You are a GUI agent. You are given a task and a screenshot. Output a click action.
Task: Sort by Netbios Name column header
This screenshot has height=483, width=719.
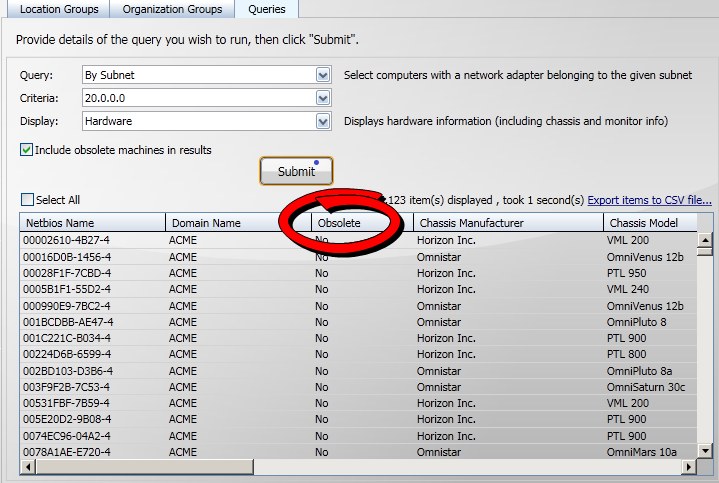click(x=60, y=223)
